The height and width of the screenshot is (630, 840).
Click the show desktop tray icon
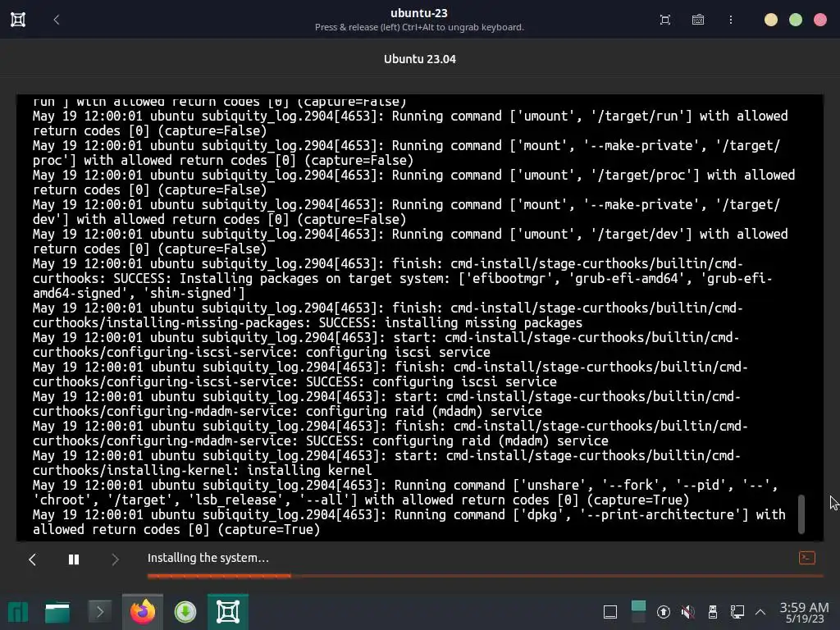click(610, 612)
